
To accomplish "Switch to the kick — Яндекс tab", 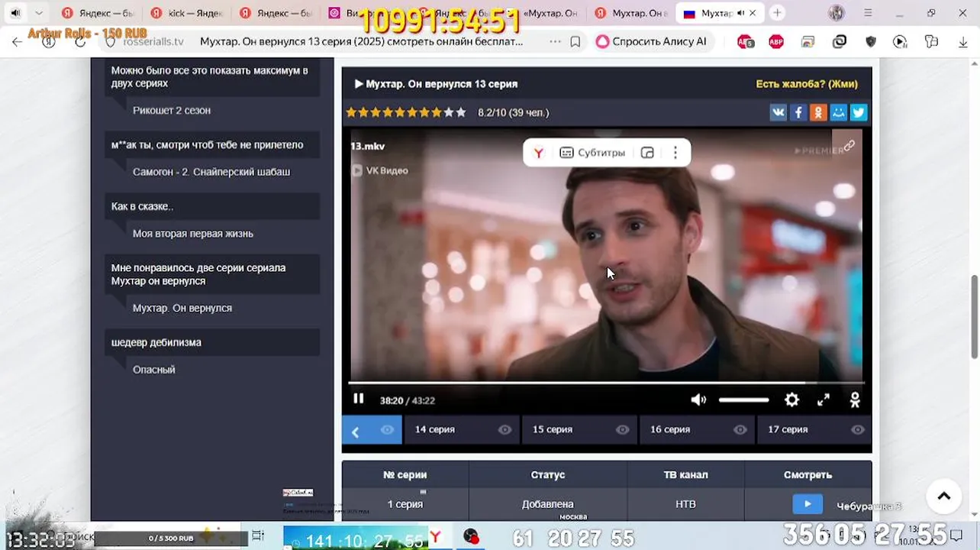I will (187, 13).
